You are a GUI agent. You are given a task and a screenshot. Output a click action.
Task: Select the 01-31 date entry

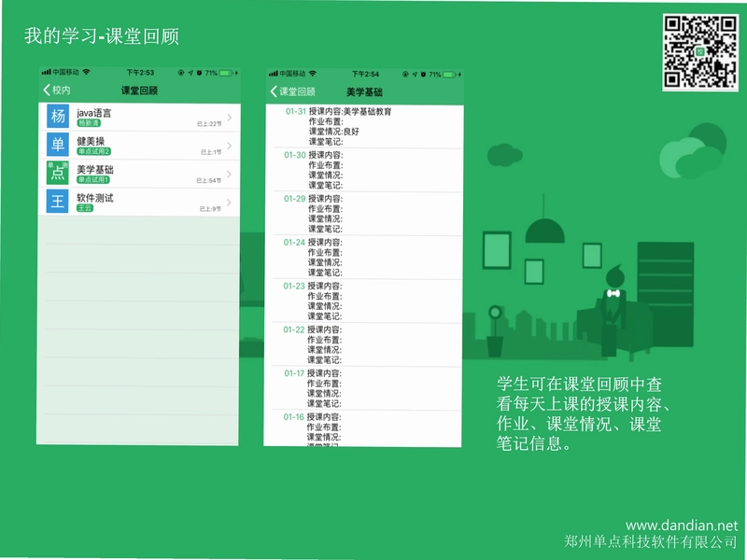click(295, 111)
